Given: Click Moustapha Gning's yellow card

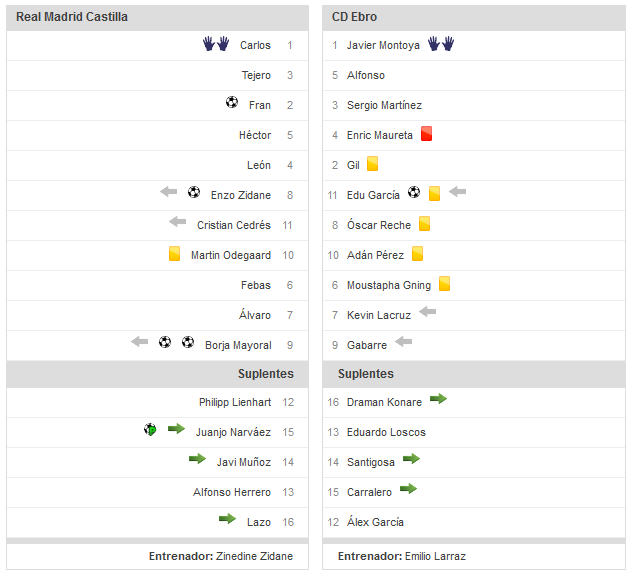Looking at the screenshot, I should pyautogui.click(x=444, y=284).
